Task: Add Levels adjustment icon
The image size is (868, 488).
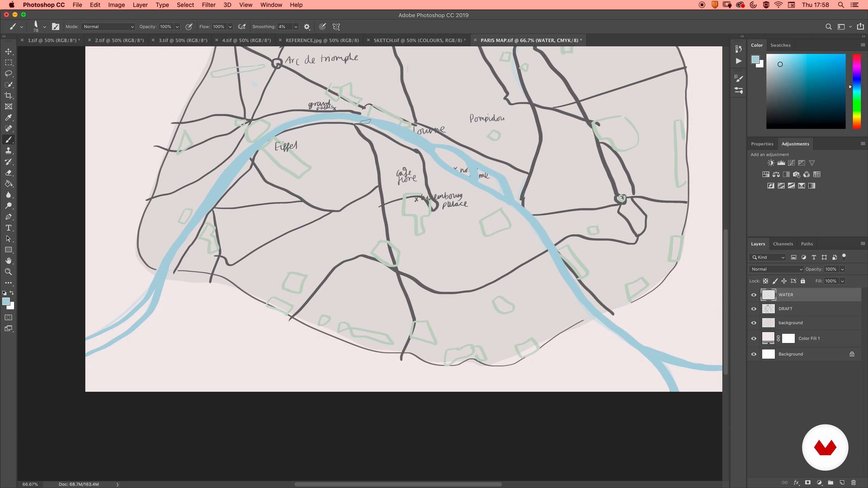Action: point(781,163)
